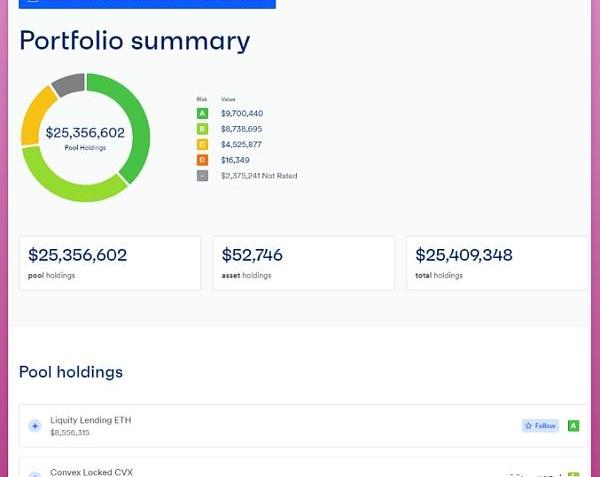Follow the Liquity Lending ETH pool

tap(540, 426)
